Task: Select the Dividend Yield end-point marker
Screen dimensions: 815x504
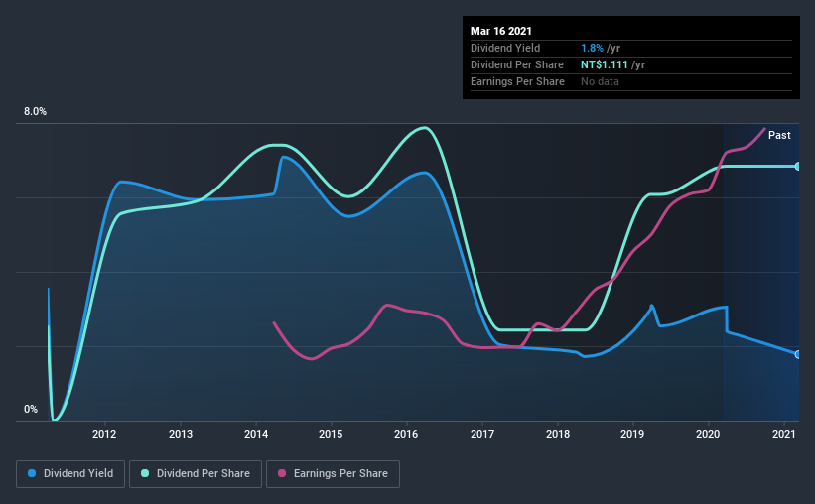Action: coord(797,354)
